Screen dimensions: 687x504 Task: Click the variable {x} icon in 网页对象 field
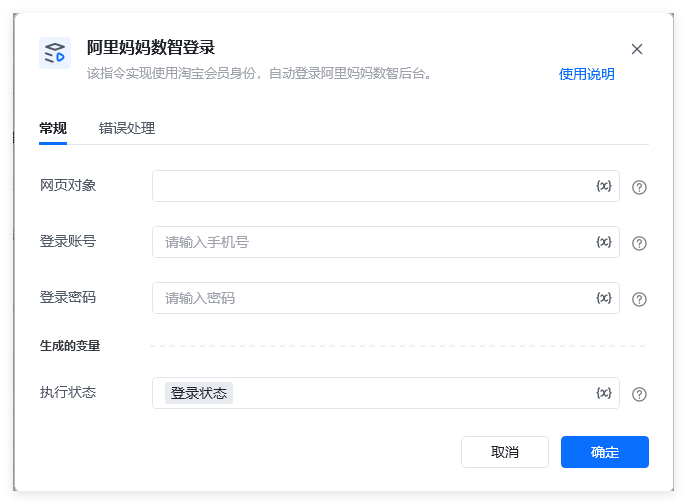click(604, 186)
